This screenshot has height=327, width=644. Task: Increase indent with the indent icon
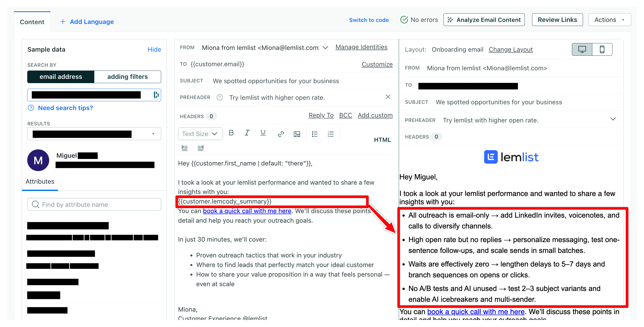point(185,148)
